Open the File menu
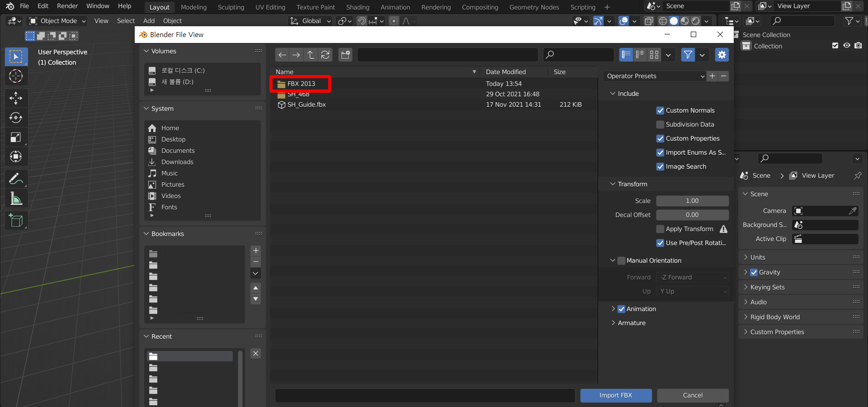This screenshot has width=868, height=407. click(x=24, y=6)
